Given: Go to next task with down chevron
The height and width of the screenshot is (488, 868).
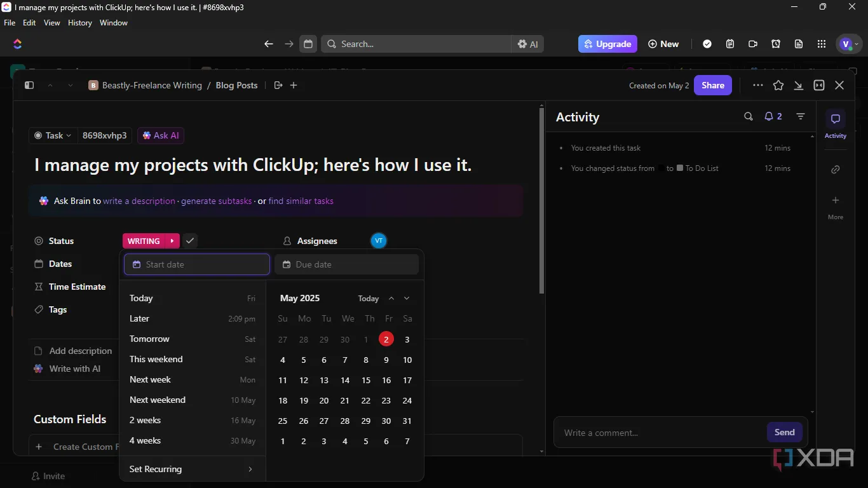Looking at the screenshot, I should [x=71, y=85].
